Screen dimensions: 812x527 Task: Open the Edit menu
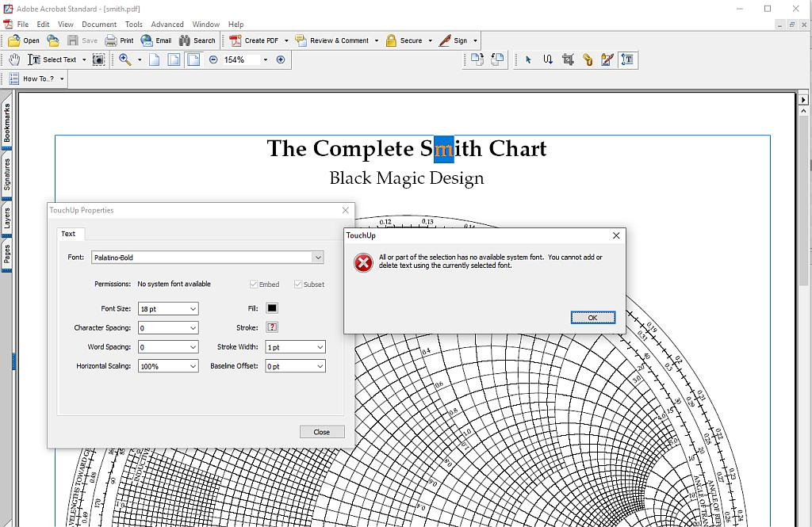pos(43,25)
